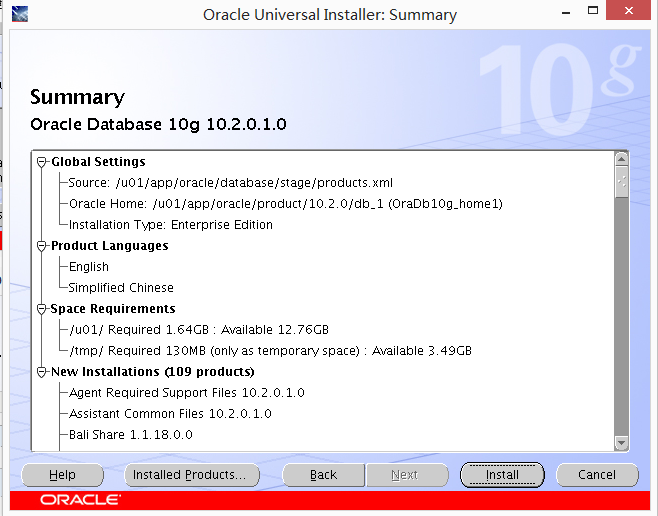658x516 pixels.
Task: Select the Source products.xml row
Action: click(x=230, y=183)
